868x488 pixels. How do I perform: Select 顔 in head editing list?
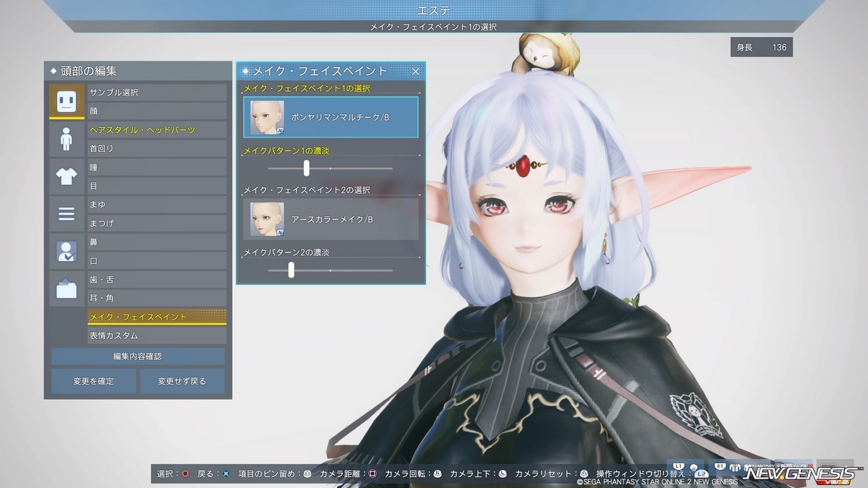pos(157,111)
